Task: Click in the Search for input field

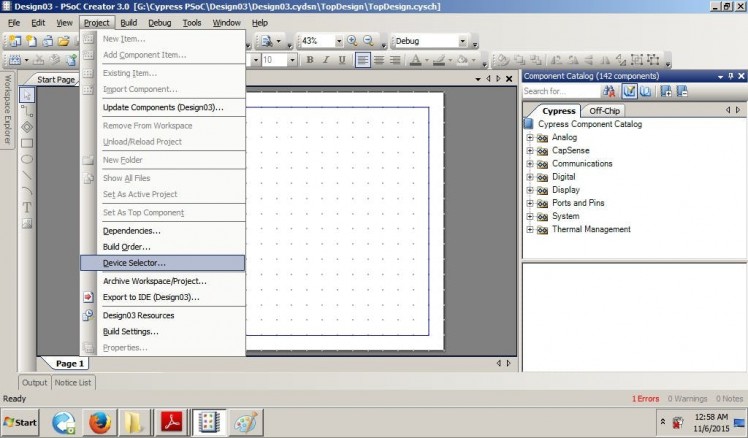Action: (561, 91)
